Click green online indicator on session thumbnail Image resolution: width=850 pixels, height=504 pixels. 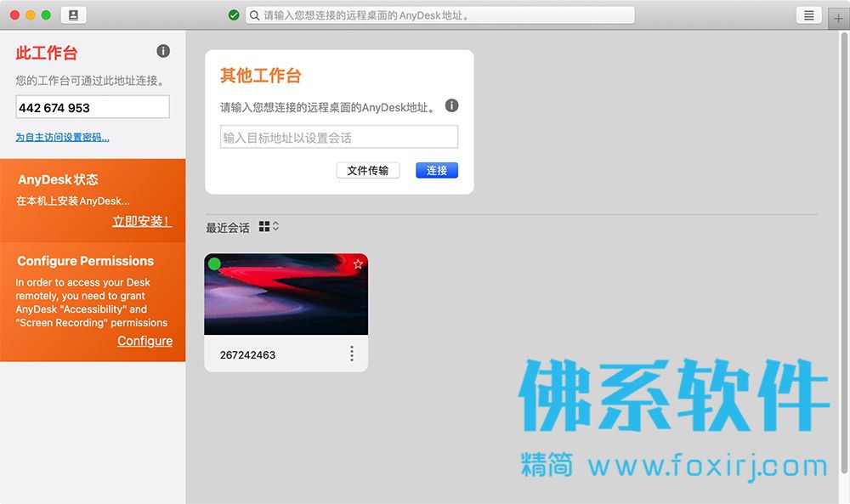214,263
